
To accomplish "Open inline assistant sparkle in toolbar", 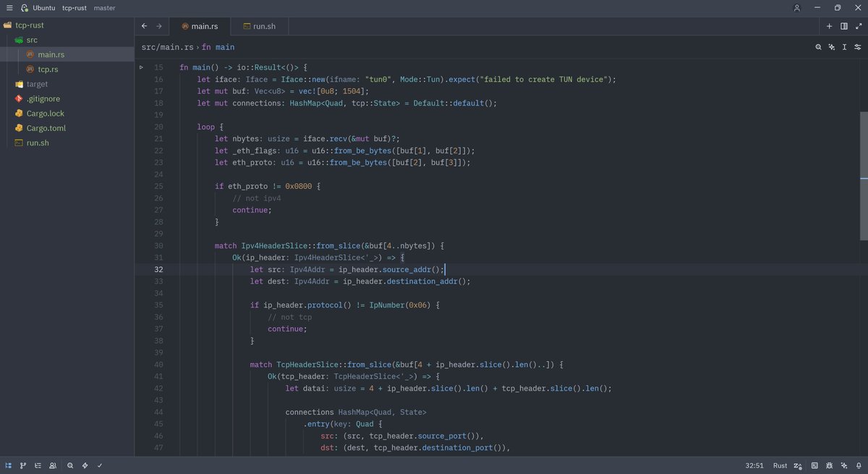I will (x=832, y=47).
